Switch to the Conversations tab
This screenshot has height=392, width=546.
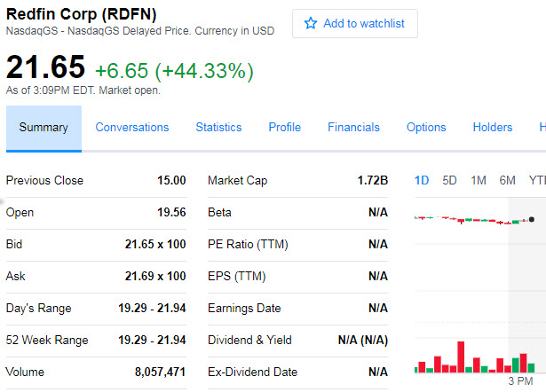132,128
